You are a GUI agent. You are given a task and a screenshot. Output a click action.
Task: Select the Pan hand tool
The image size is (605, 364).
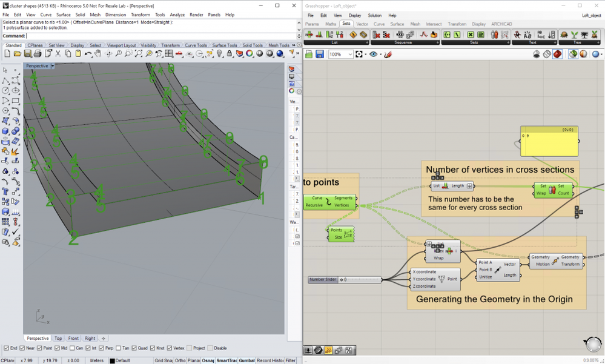[x=99, y=54]
